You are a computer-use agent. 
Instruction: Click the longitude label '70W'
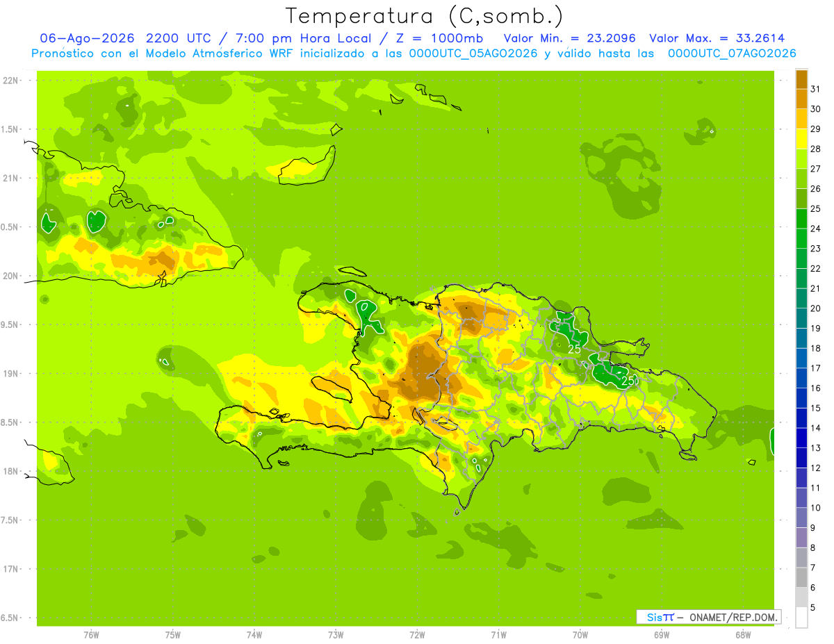tap(580, 635)
